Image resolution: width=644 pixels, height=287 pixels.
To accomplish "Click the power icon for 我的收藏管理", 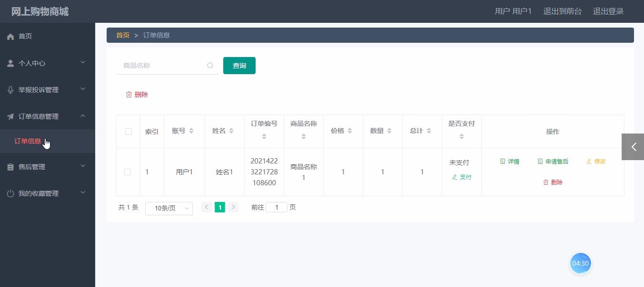I will point(10,193).
